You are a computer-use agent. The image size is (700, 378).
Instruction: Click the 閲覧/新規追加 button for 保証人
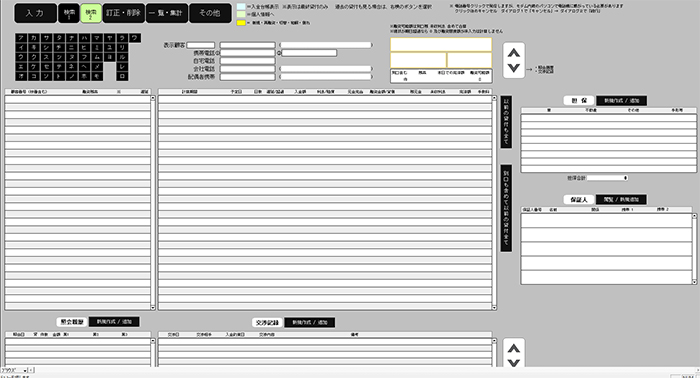pyautogui.click(x=621, y=199)
